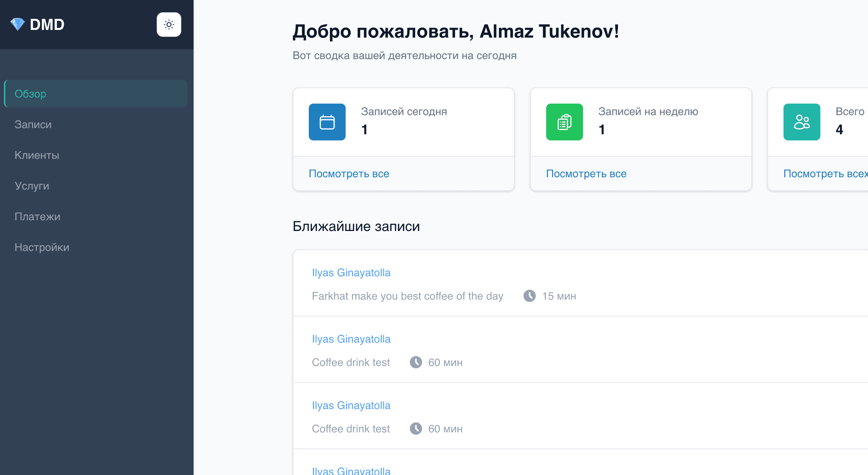Click the DMD diamond logo icon

click(17, 25)
